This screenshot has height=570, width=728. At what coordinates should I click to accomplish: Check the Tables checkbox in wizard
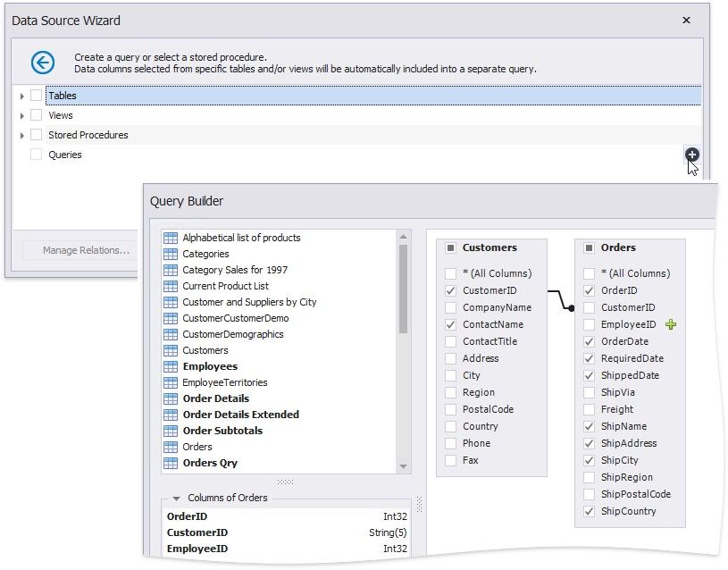coord(37,96)
